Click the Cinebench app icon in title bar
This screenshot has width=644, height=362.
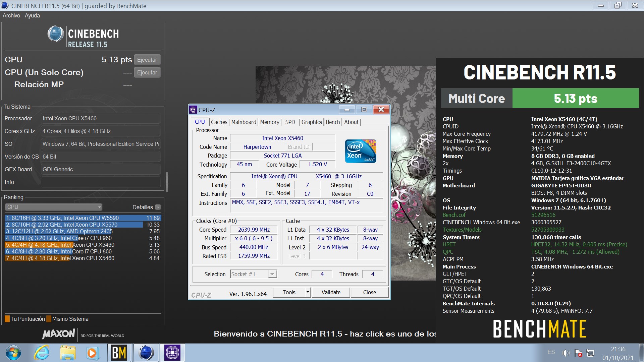(5, 5)
